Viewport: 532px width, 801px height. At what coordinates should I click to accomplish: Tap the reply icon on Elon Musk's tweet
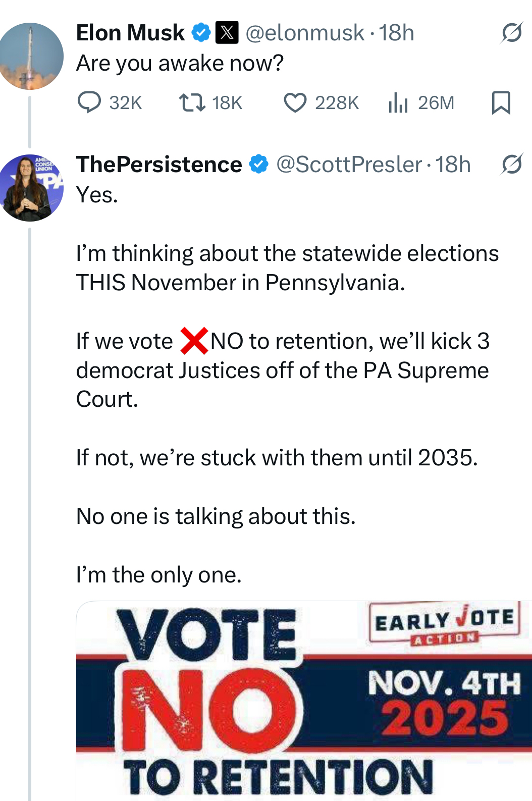tap(90, 102)
